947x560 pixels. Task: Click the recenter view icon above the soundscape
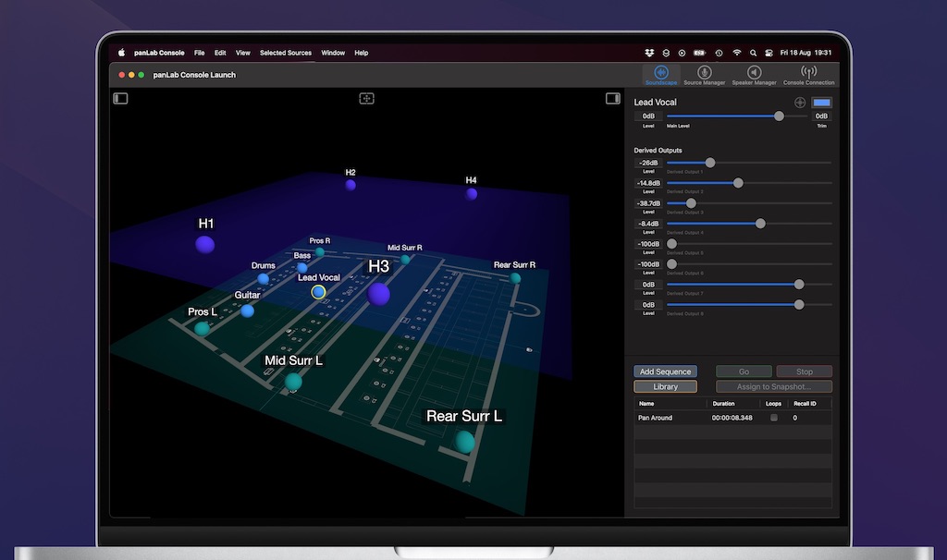tap(366, 98)
